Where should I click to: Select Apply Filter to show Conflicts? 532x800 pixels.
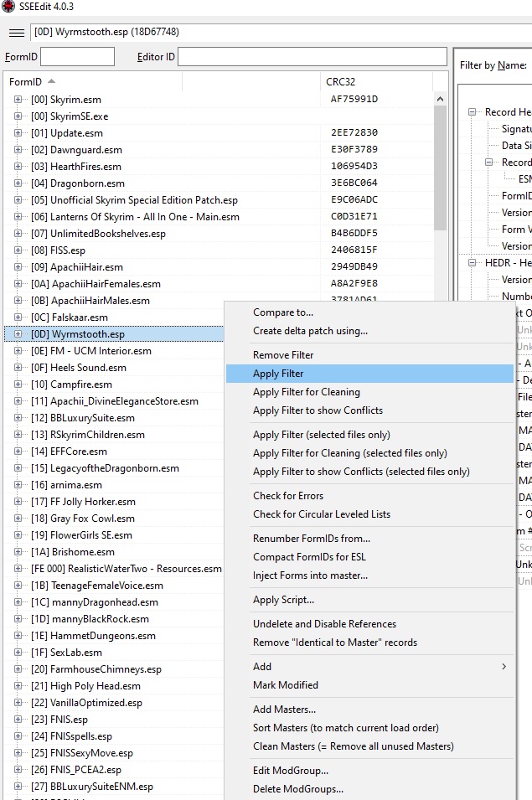tap(318, 410)
